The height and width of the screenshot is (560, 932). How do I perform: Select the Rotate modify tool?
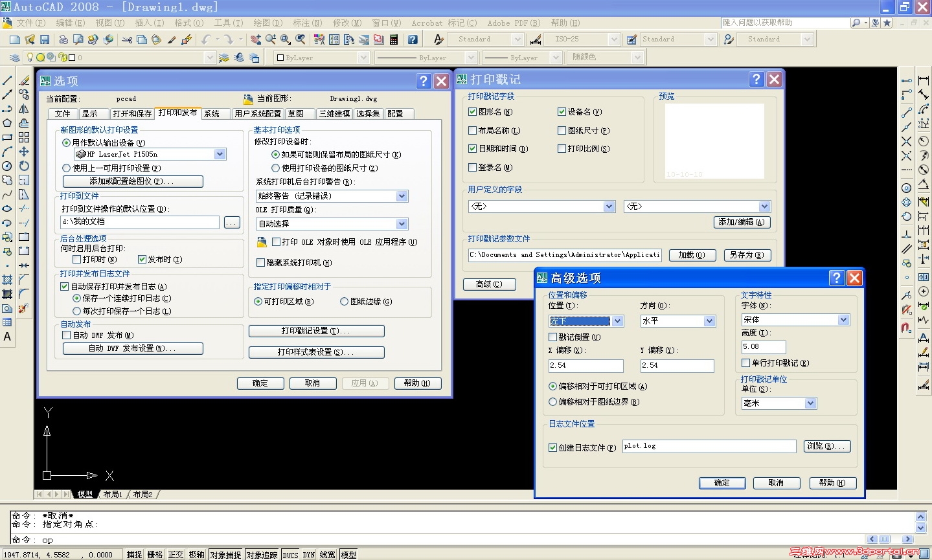pyautogui.click(x=24, y=166)
